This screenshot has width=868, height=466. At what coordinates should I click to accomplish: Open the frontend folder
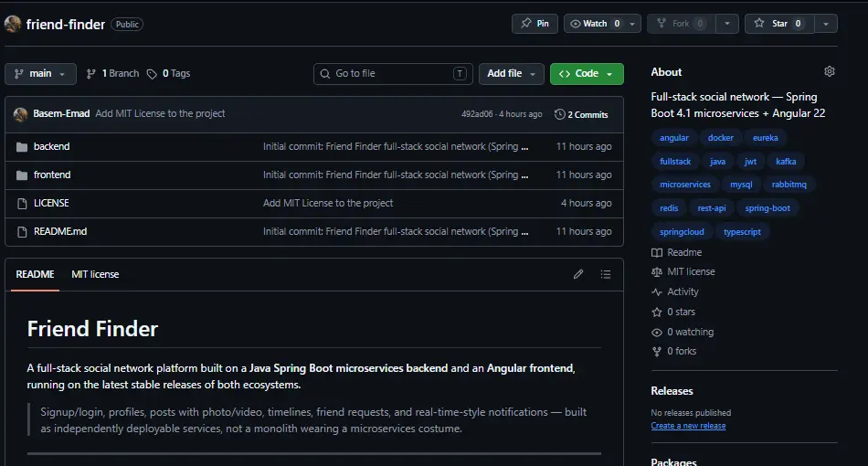[52, 175]
